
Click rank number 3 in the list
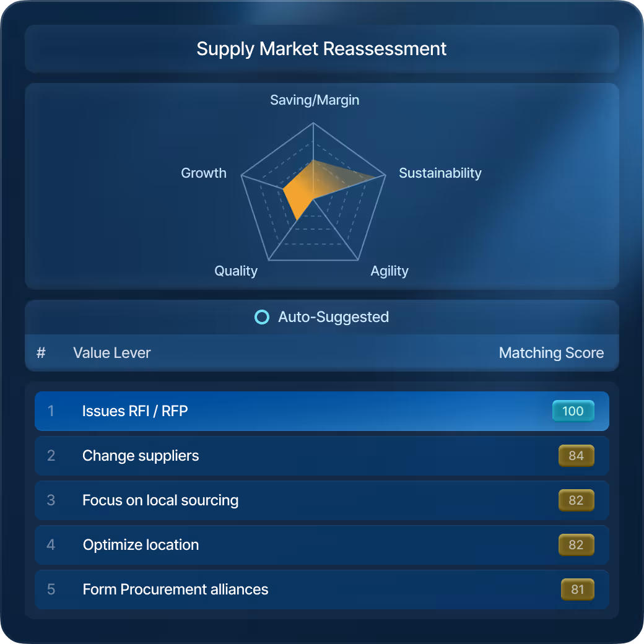coord(51,500)
